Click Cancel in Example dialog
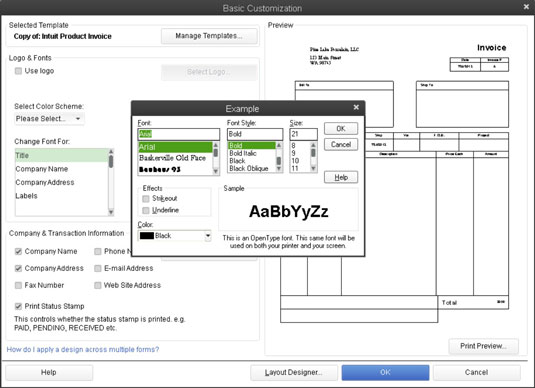The image size is (535, 388). 341,145
